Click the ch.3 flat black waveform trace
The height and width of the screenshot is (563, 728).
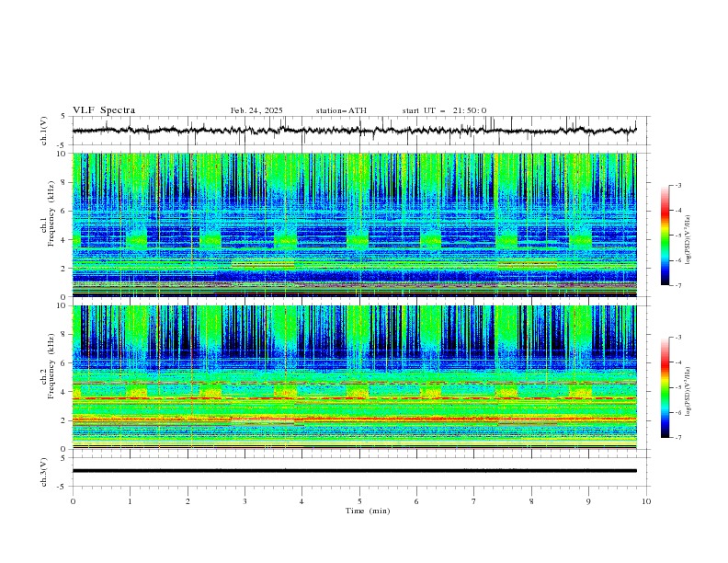click(354, 471)
